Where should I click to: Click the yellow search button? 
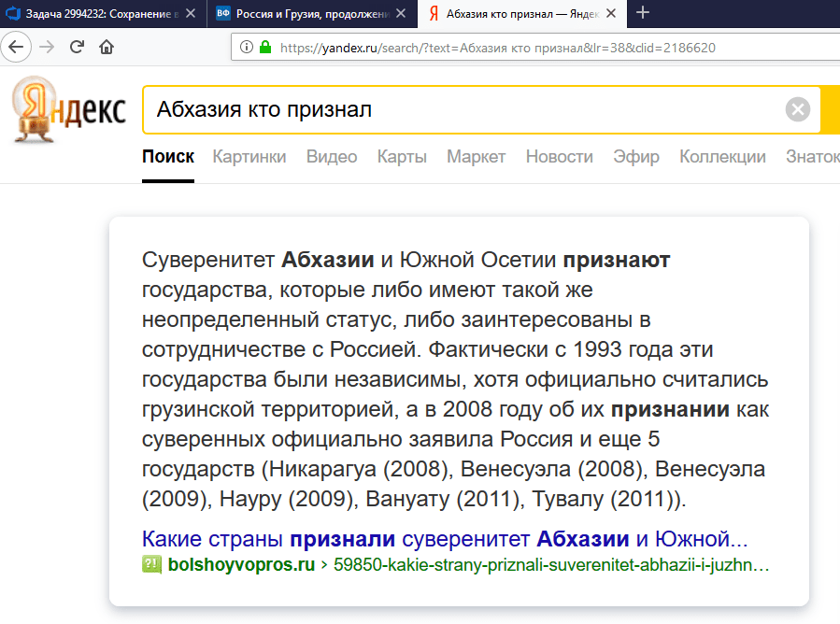coord(830,110)
